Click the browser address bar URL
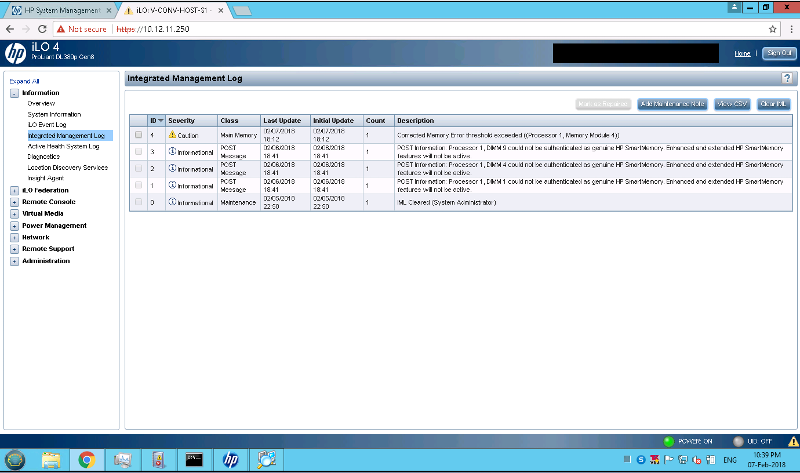 point(153,29)
